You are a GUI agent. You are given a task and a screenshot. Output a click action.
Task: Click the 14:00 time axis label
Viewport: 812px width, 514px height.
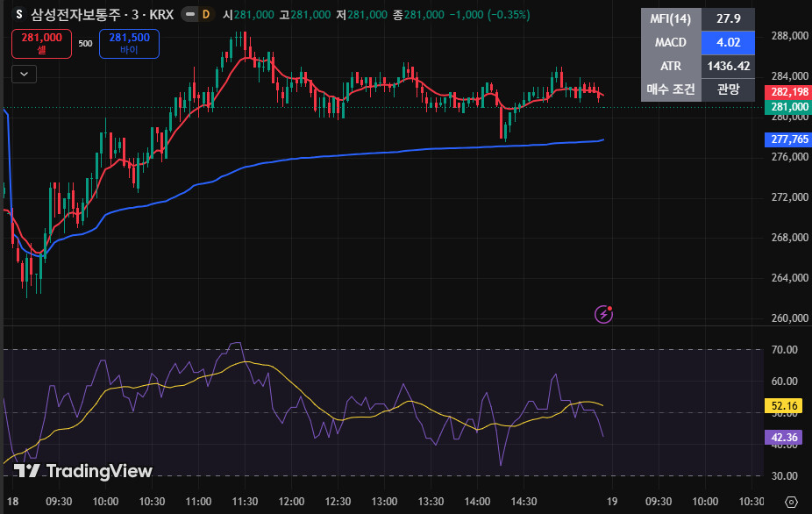click(477, 502)
